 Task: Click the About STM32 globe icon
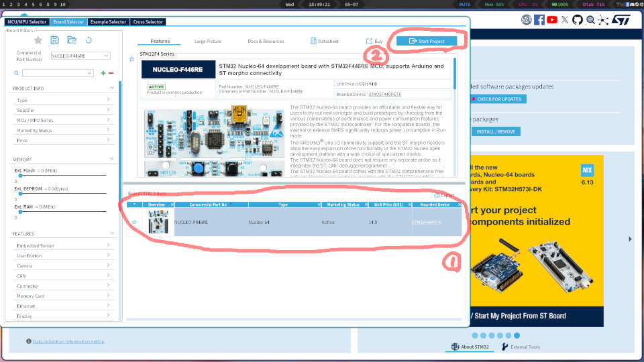coord(455,347)
